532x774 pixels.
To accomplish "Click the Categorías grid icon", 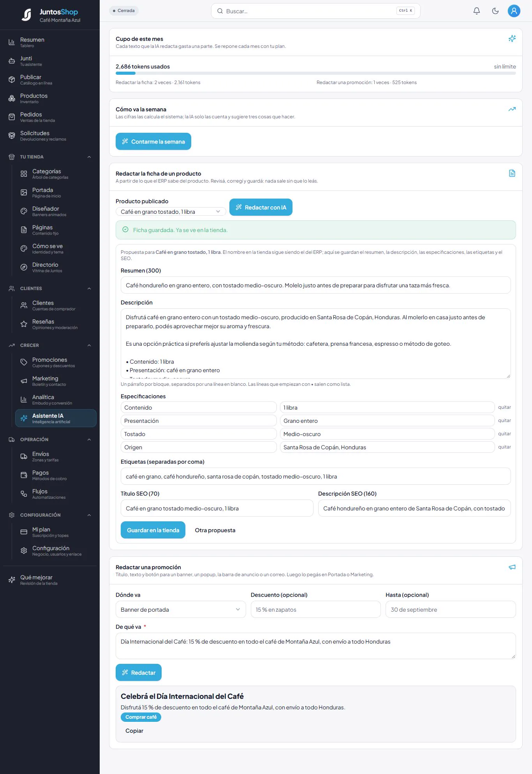I will 24,174.
